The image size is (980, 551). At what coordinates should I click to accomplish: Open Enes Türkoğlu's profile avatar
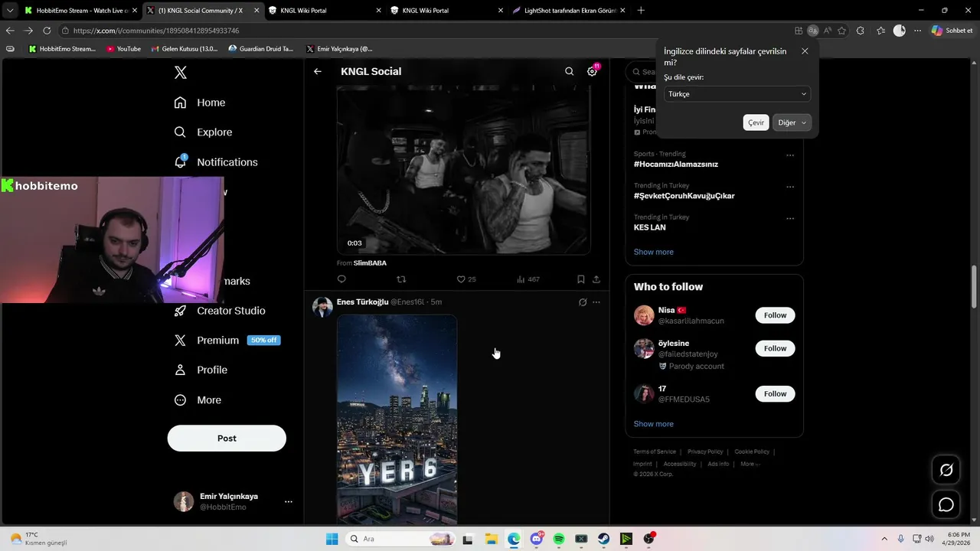point(322,307)
